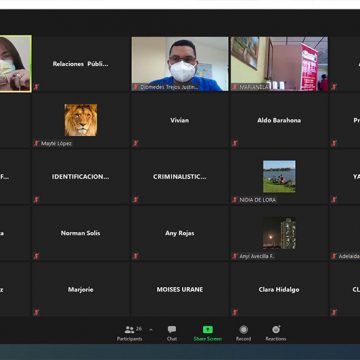
Task: Open the Participants panel
Action: coord(129,333)
